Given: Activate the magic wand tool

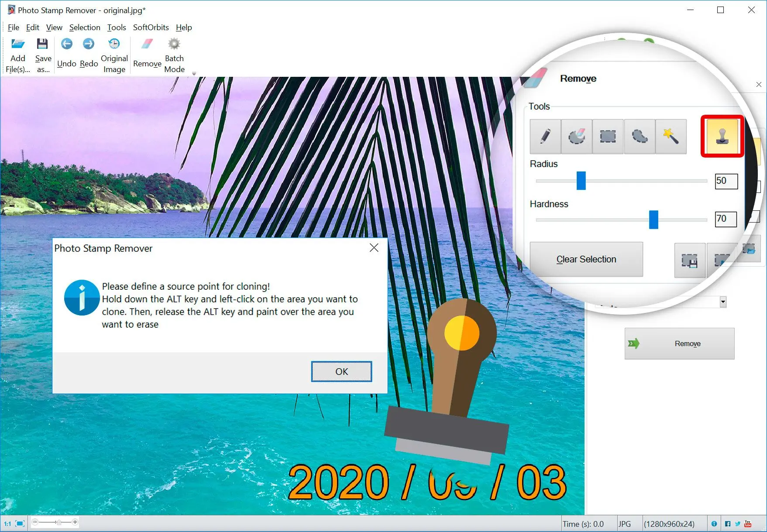Looking at the screenshot, I should [671, 137].
